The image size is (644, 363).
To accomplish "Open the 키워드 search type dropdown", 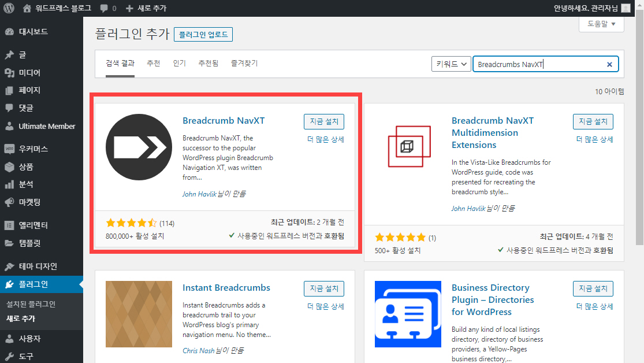I will pyautogui.click(x=451, y=64).
